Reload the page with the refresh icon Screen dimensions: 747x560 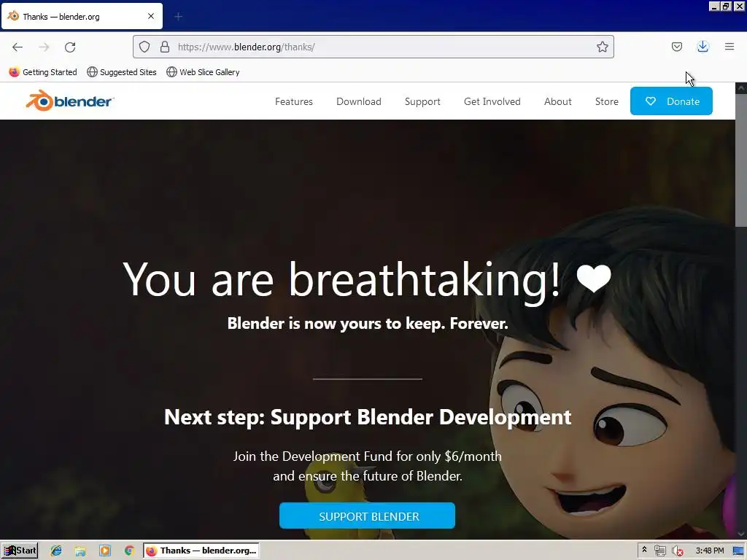tap(70, 47)
